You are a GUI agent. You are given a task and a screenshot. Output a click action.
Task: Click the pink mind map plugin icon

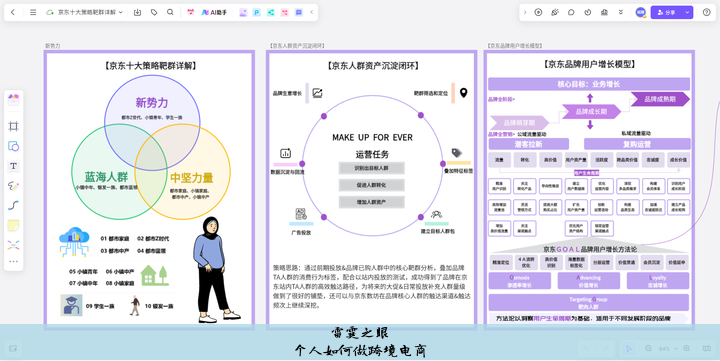coord(285,12)
